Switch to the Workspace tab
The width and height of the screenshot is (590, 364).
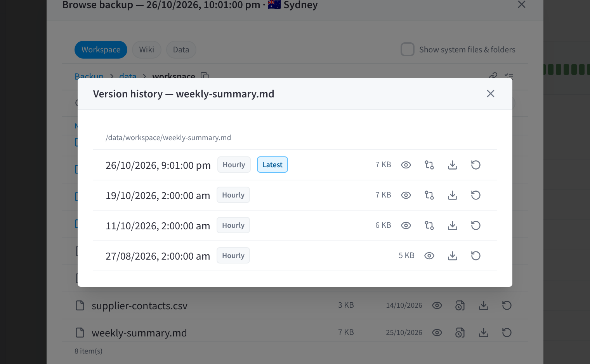[x=101, y=50]
